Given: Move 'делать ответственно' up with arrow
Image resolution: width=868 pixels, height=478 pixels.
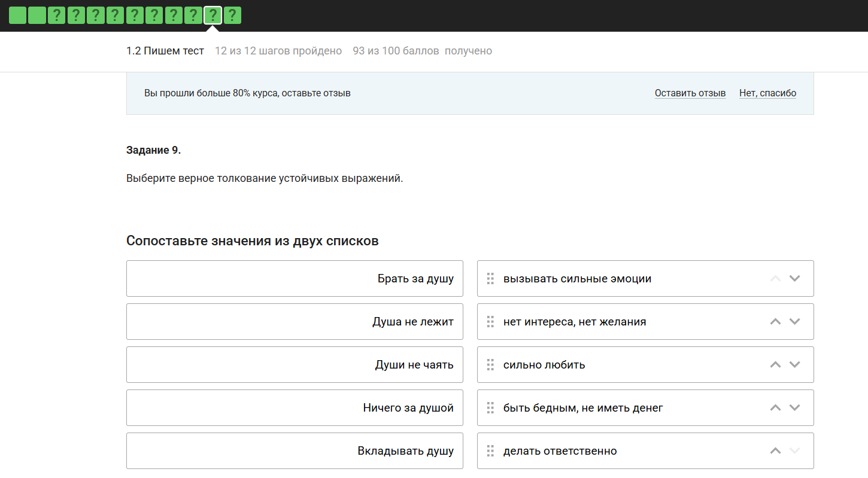Looking at the screenshot, I should click(x=775, y=451).
